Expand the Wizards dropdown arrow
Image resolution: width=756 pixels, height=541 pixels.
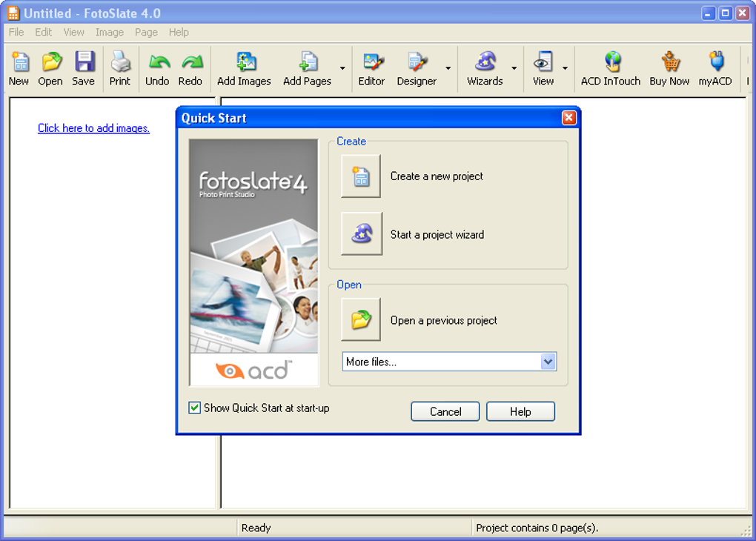(x=514, y=68)
